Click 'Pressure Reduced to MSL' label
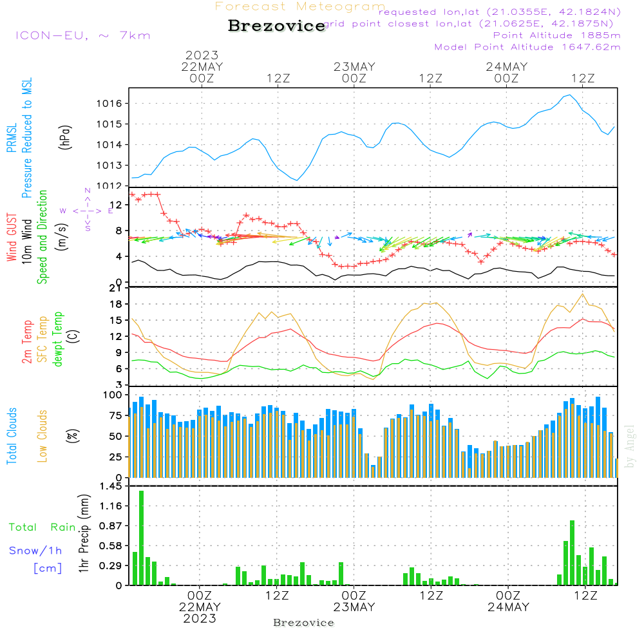 click(x=26, y=138)
